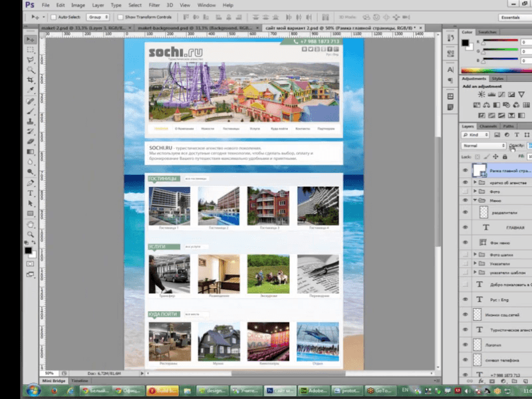Expand the Фото group
The image size is (532, 399).
tap(475, 192)
